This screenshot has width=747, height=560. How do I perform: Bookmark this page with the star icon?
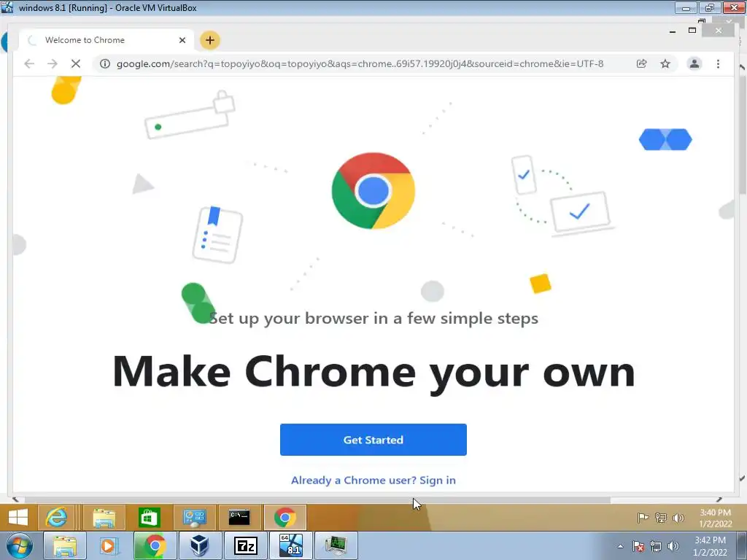click(x=665, y=64)
